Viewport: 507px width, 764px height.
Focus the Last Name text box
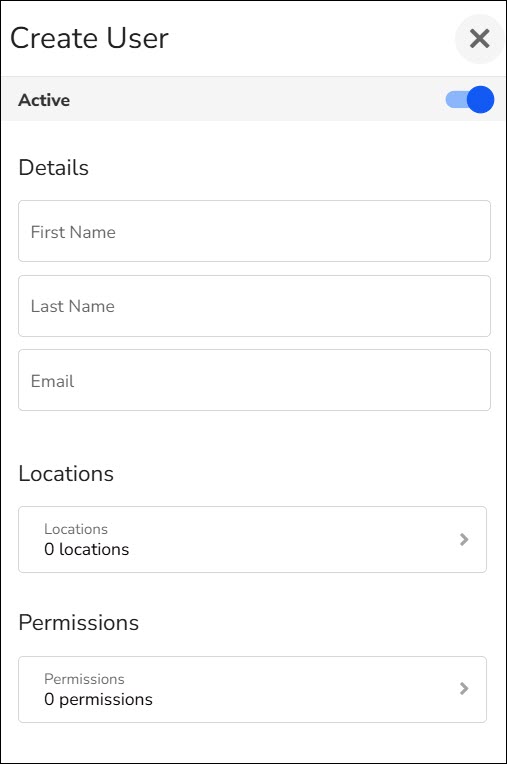254,306
